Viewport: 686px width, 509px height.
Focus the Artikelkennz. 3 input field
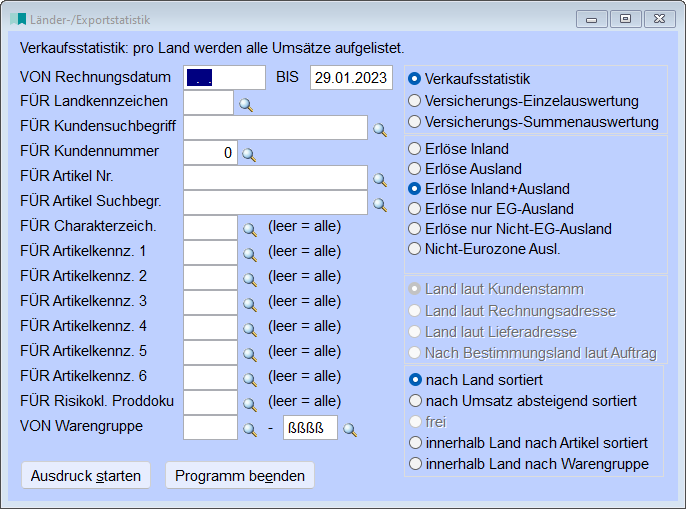tap(210, 302)
